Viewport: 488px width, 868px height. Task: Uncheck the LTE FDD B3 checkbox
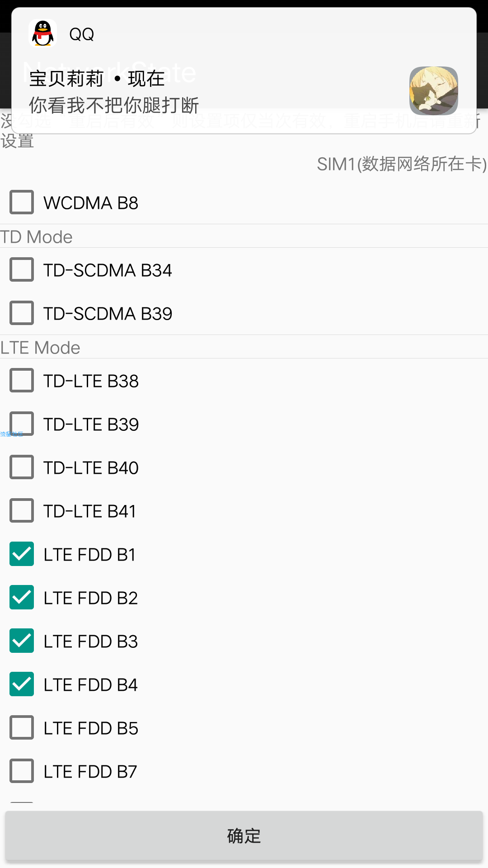22,641
